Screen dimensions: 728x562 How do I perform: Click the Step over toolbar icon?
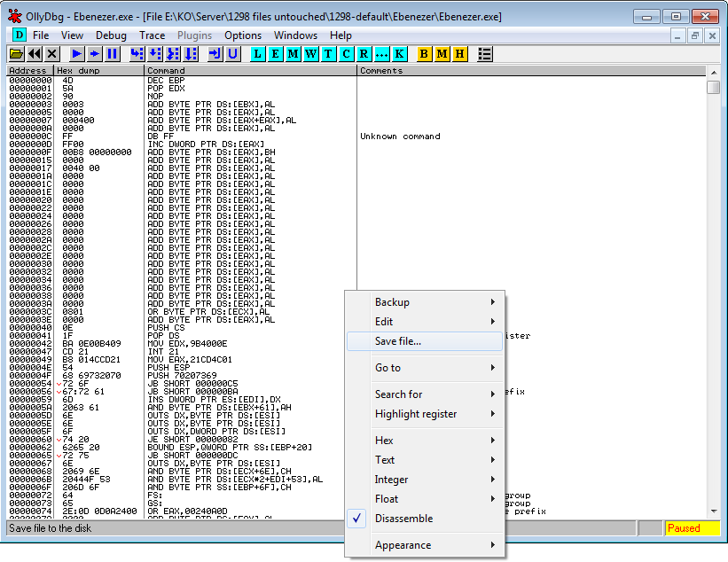(155, 54)
